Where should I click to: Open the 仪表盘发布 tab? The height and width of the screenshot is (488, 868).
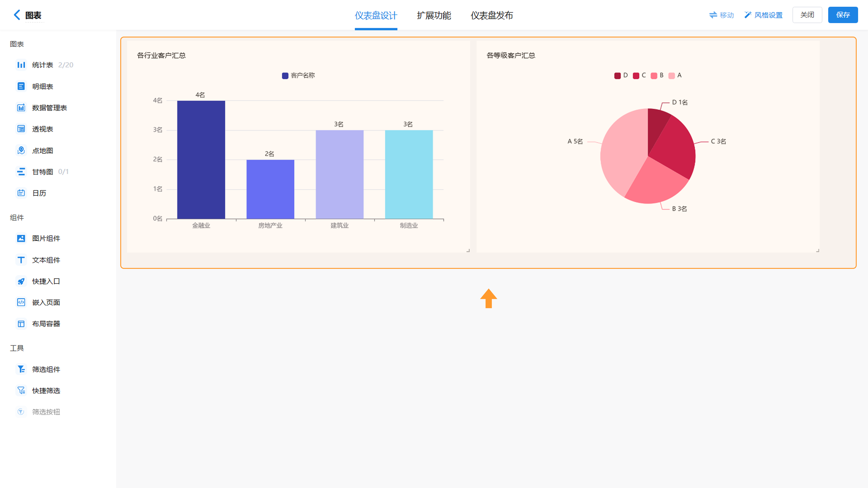click(x=492, y=15)
